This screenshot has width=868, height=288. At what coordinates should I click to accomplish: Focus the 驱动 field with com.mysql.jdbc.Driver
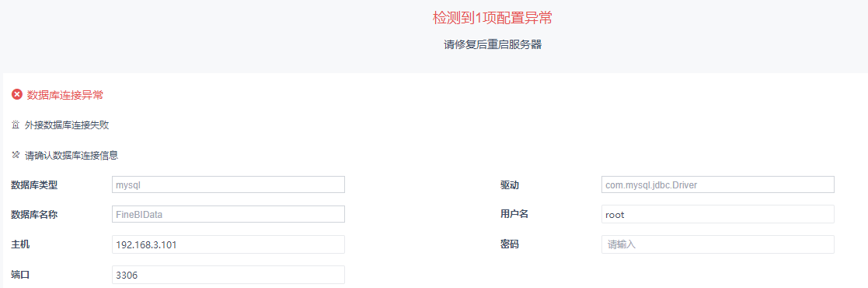click(717, 184)
